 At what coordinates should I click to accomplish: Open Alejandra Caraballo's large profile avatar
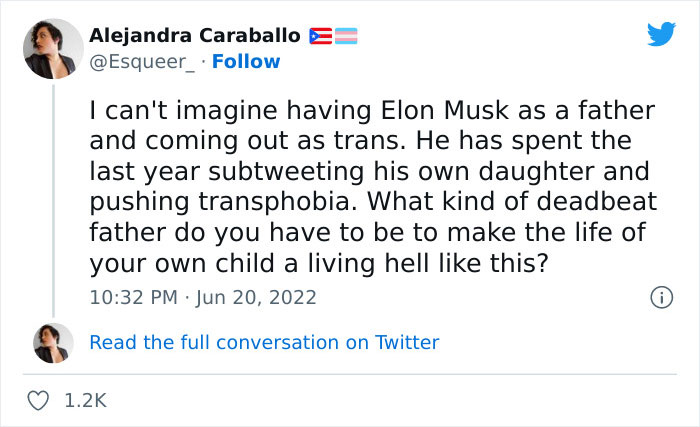click(x=52, y=47)
